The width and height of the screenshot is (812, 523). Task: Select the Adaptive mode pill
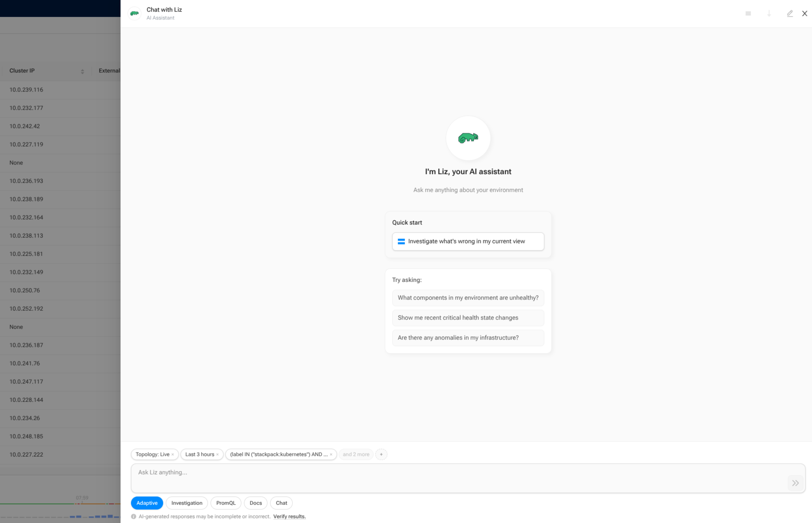pyautogui.click(x=147, y=503)
